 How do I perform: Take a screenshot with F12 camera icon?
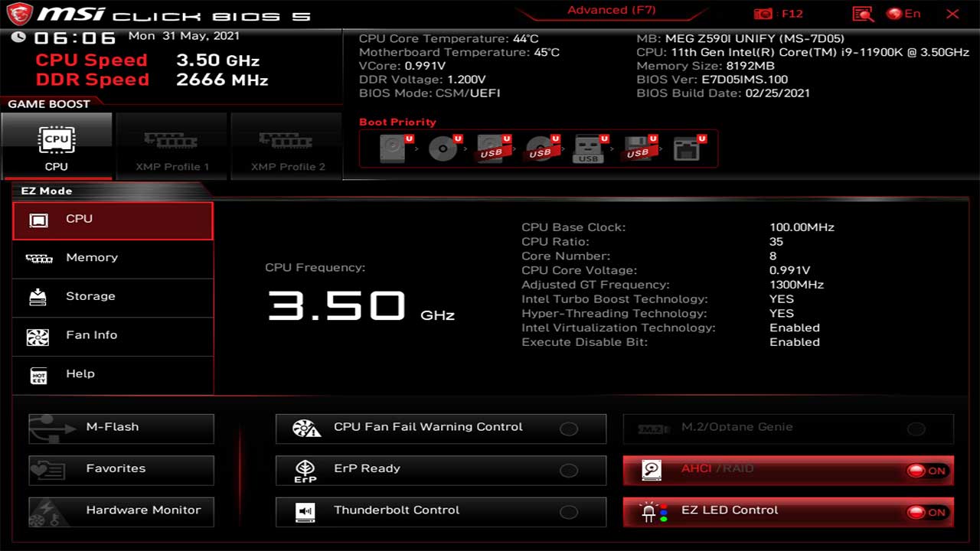763,14
